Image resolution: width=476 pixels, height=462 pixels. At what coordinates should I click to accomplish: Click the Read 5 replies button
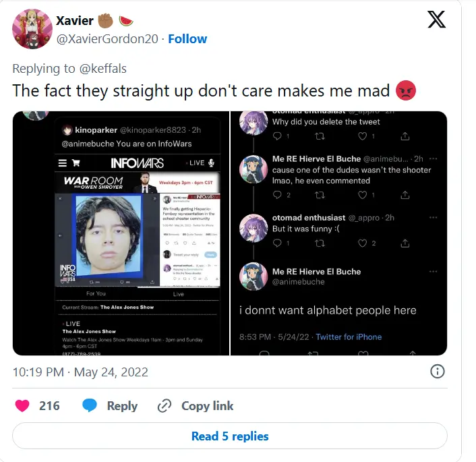230,436
